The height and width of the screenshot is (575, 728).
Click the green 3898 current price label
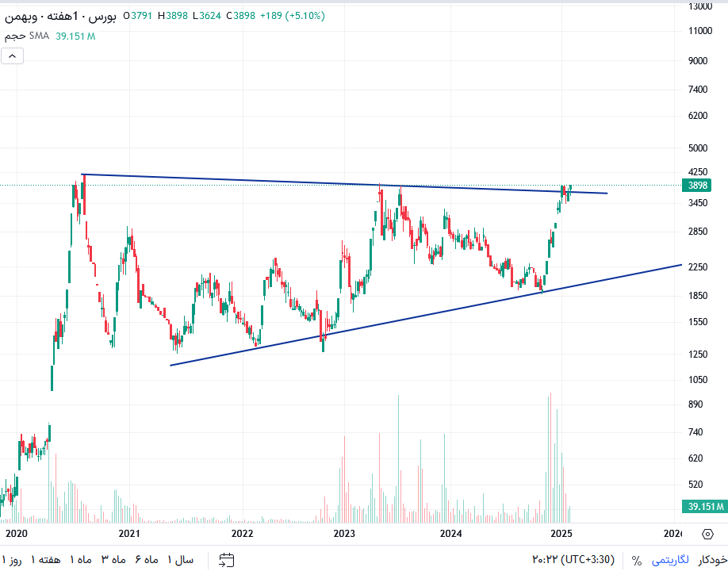[697, 186]
